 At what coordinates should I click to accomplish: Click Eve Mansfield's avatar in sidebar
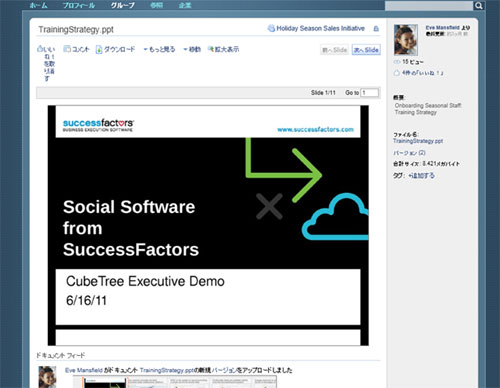pyautogui.click(x=406, y=40)
